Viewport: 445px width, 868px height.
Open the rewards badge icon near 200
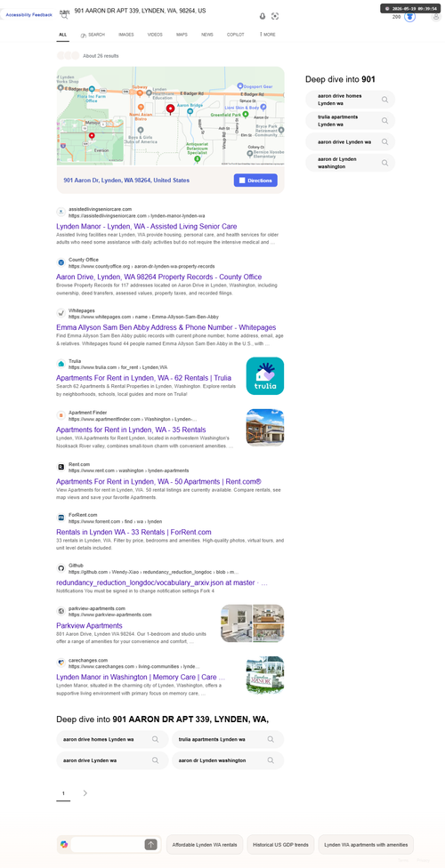tap(409, 17)
